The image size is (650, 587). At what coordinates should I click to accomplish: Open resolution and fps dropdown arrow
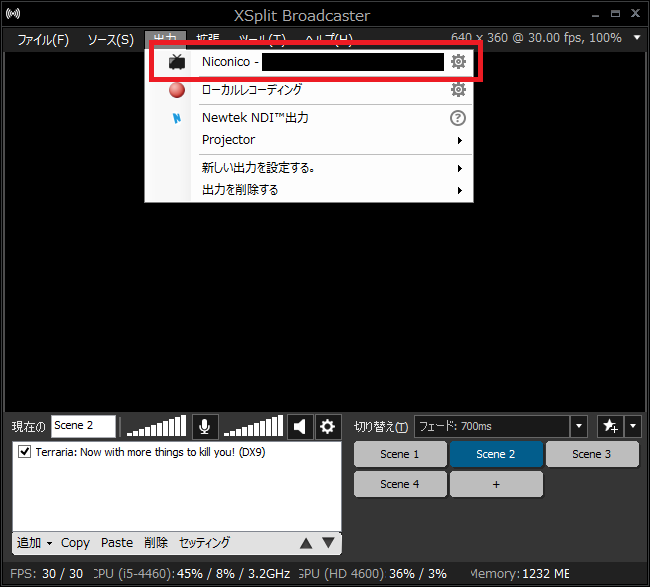[x=637, y=38]
